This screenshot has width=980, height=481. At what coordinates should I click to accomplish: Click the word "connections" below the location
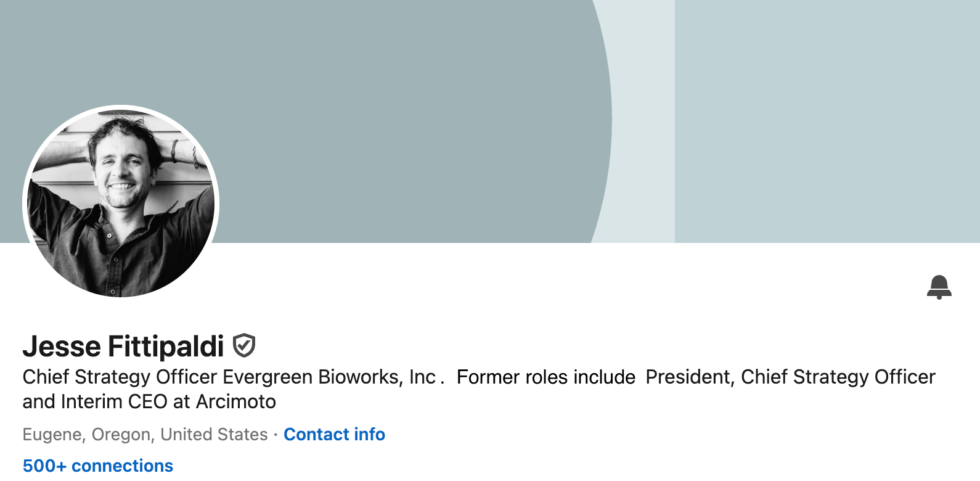coord(122,466)
